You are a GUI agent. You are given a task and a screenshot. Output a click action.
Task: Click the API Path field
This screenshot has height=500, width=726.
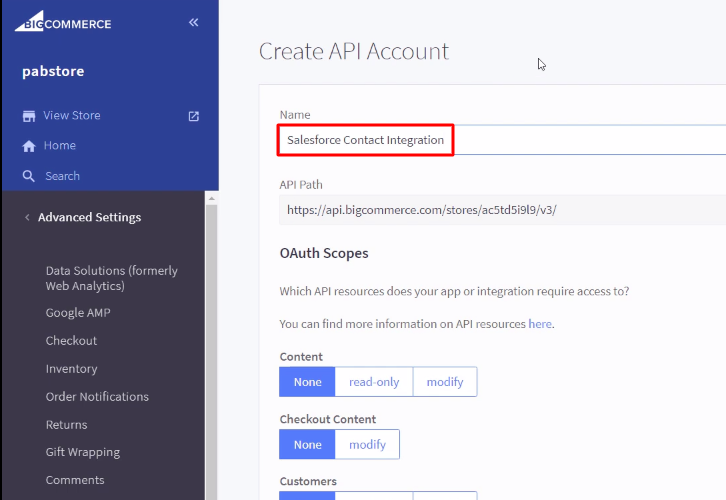click(502, 210)
